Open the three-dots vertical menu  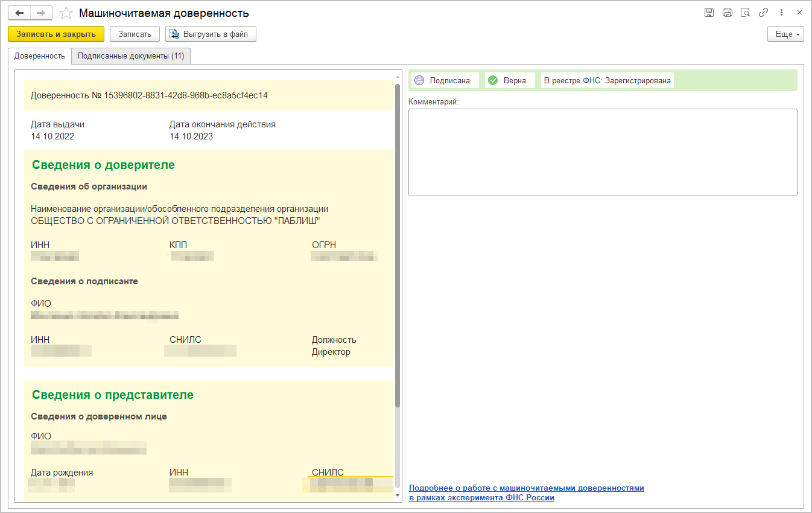782,13
